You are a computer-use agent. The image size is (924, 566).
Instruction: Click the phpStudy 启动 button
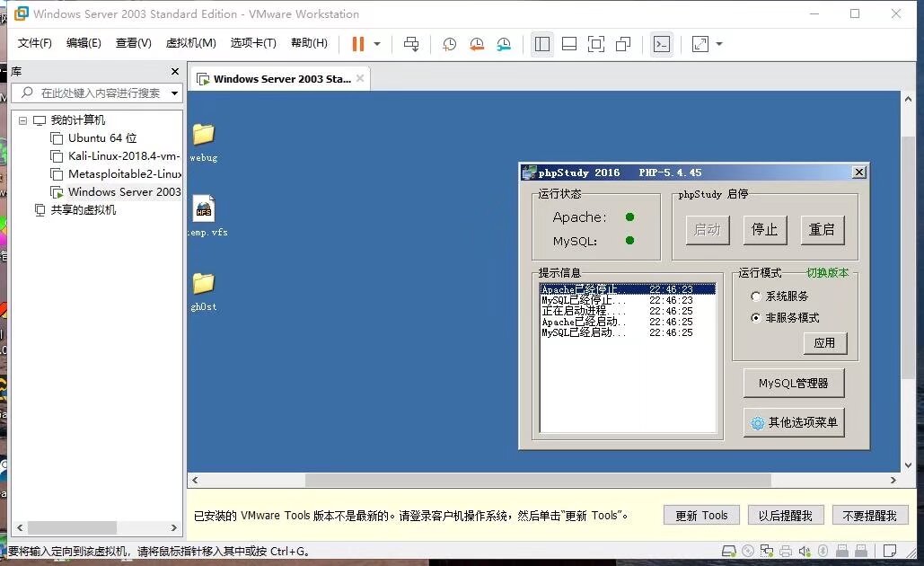[708, 229]
